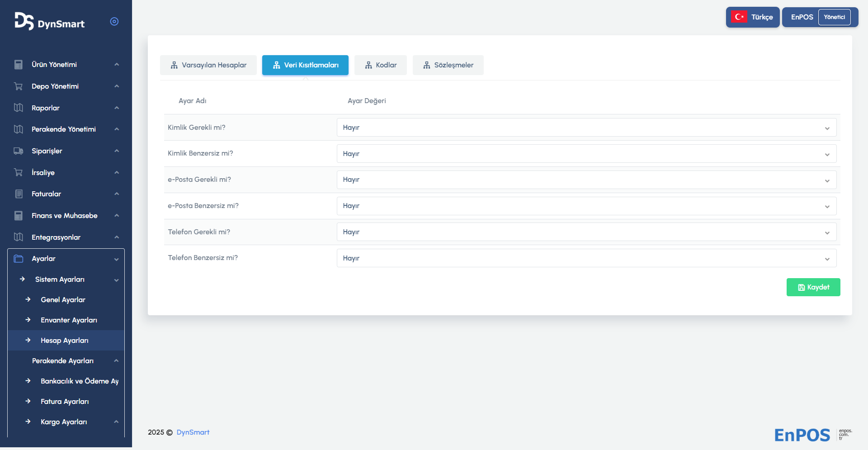Click the Faturalar document icon
Screen dimensions: 868x450
19,194
